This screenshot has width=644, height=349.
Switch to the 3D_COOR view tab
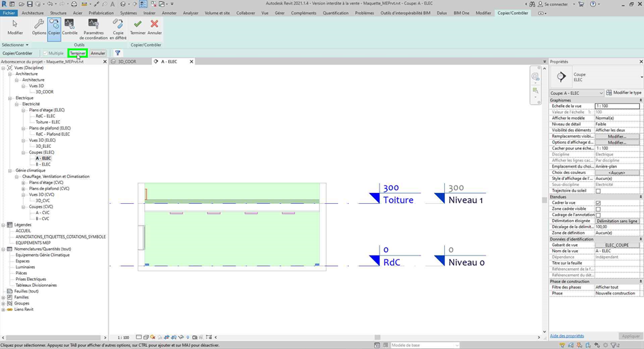pos(127,61)
